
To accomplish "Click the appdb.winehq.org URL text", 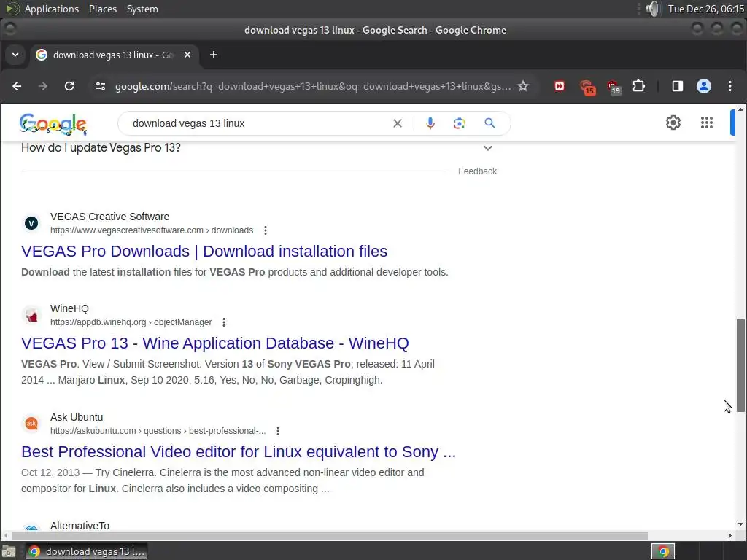I will (x=131, y=322).
